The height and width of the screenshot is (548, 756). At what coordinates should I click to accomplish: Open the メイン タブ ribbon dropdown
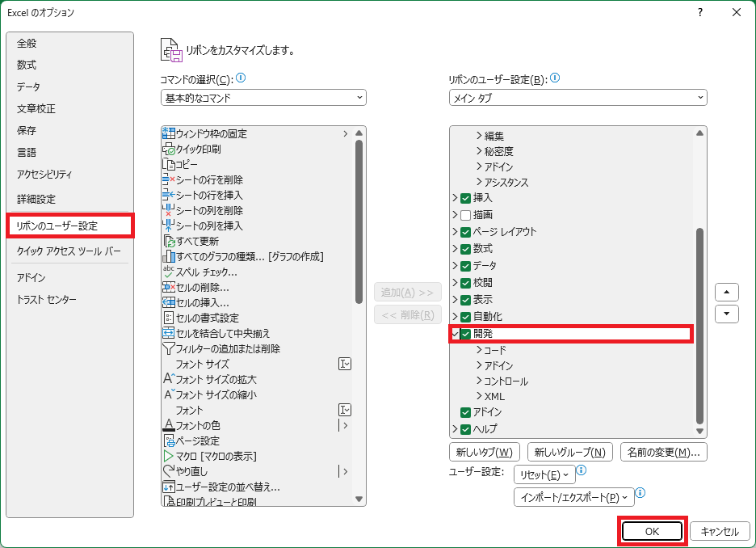[x=577, y=98]
